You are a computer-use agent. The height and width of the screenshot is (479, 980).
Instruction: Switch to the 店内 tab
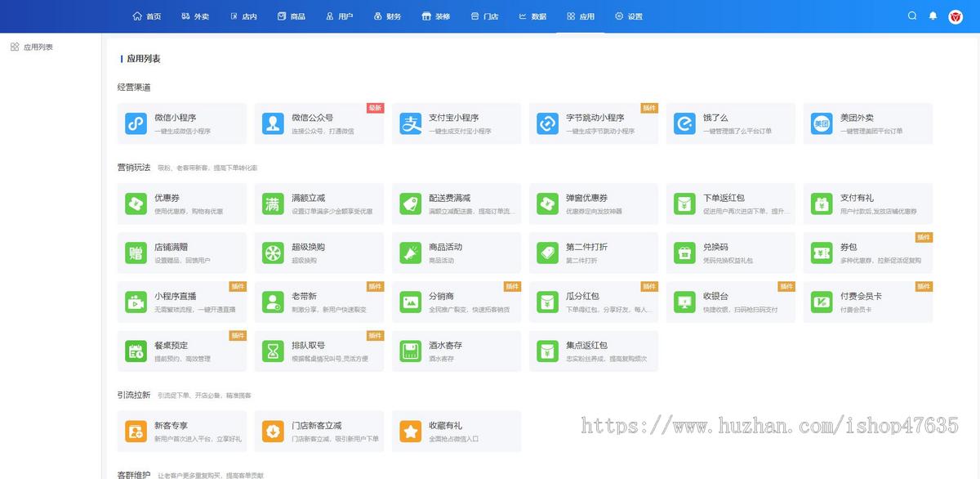(x=243, y=16)
